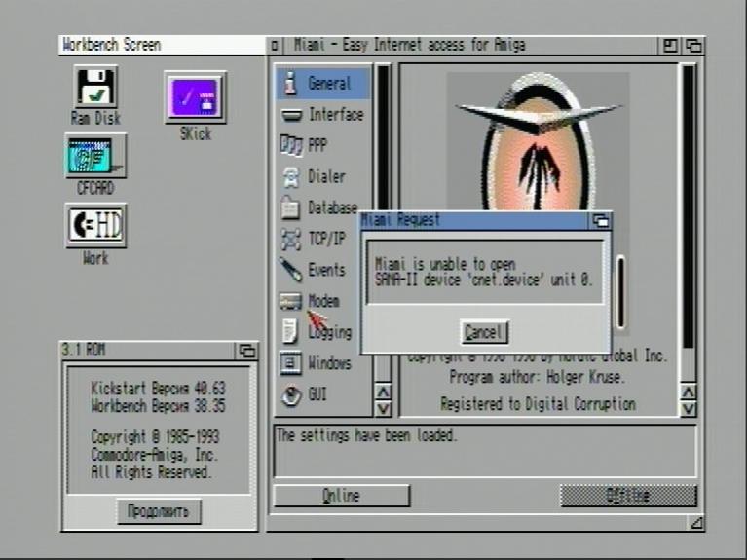Open the CFCARD drive icon
Screen dimensions: 747x560
[95, 157]
